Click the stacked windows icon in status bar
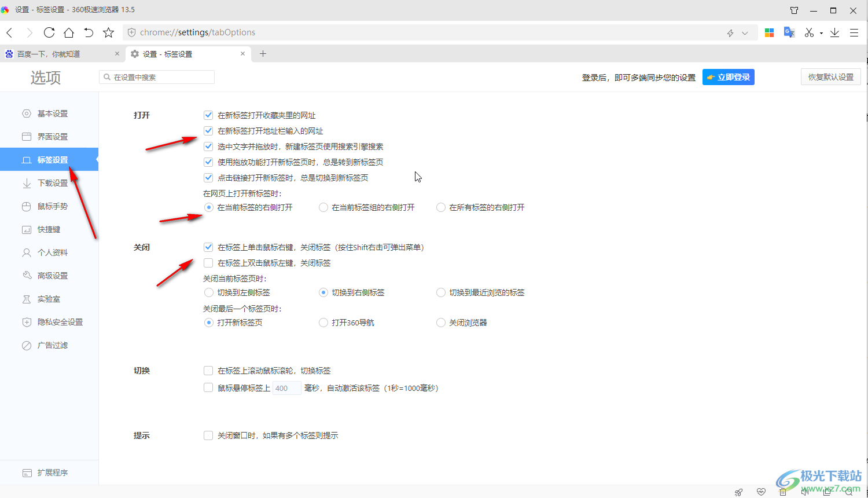 [827, 492]
